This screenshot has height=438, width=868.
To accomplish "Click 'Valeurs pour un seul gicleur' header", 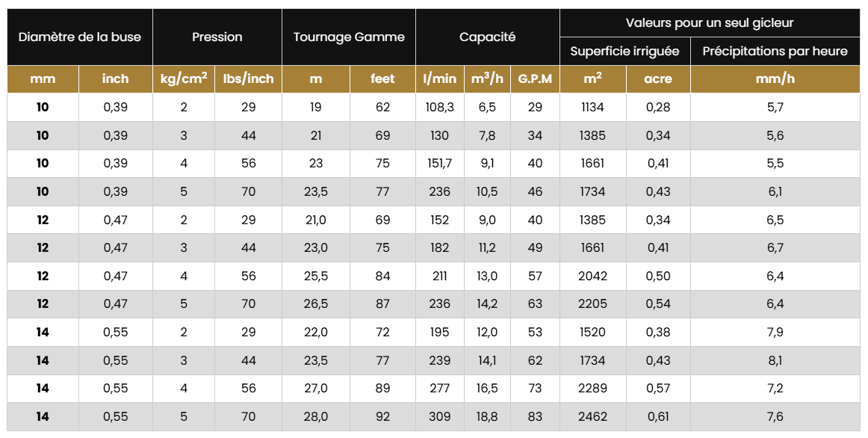I will click(x=711, y=22).
